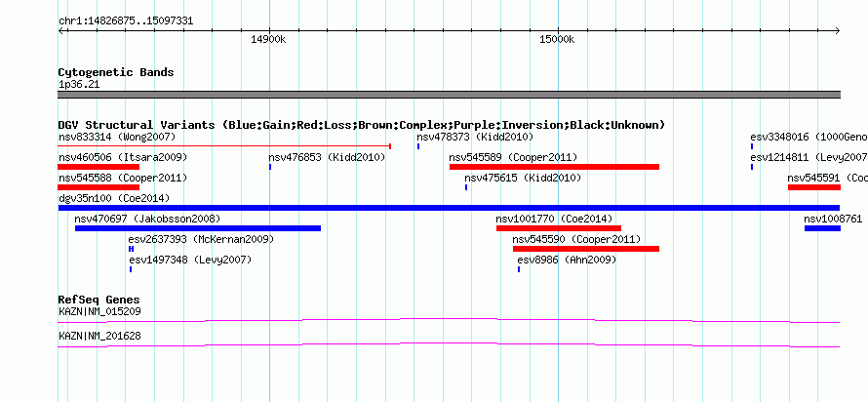This screenshot has height=402, width=868.
Task: Select the nsv545591 red loss bar
Action: tap(814, 187)
